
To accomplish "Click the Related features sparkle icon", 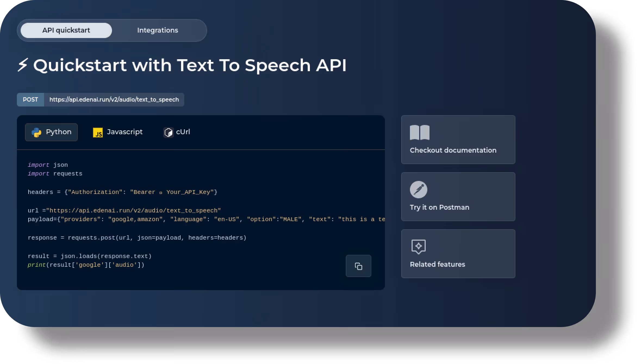I will click(418, 246).
